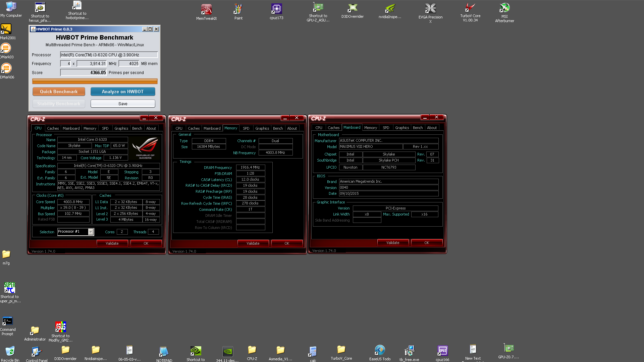Click the orange HWBOT benchmark progress bar
Image resolution: width=644 pixels, height=362 pixels.
coord(95,81)
